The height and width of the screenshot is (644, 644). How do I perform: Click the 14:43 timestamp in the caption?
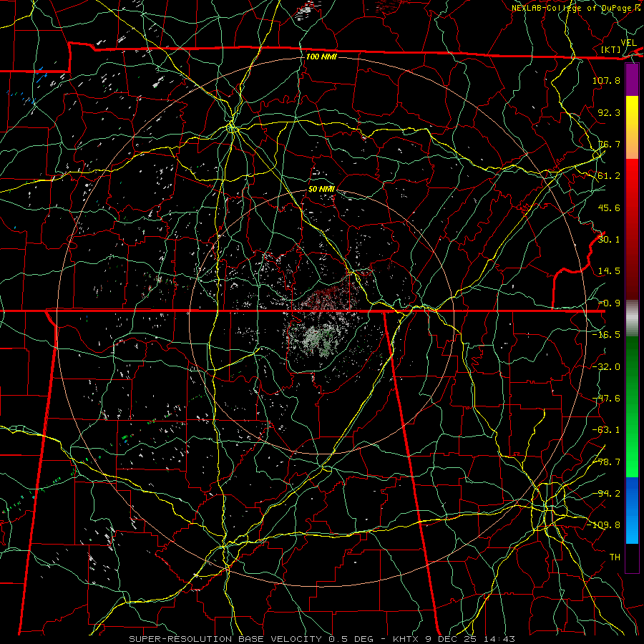pyautogui.click(x=499, y=639)
